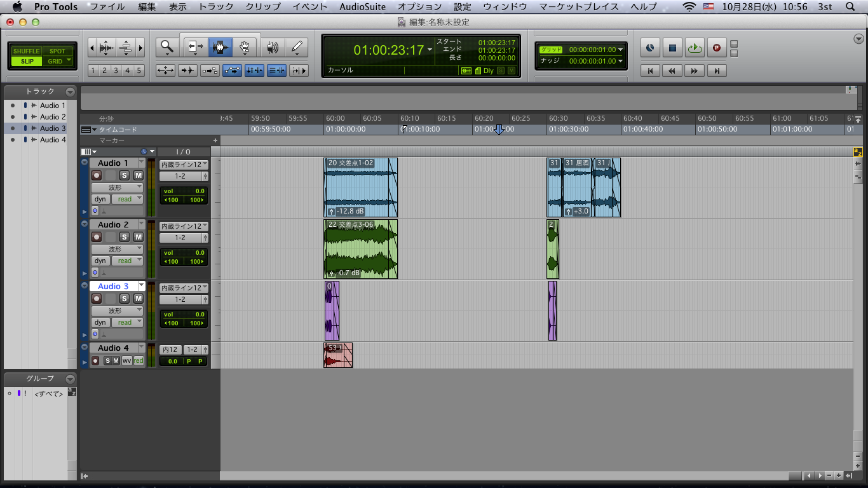Image resolution: width=868 pixels, height=488 pixels.
Task: Enable Grid edit mode
Action: [x=58, y=62]
